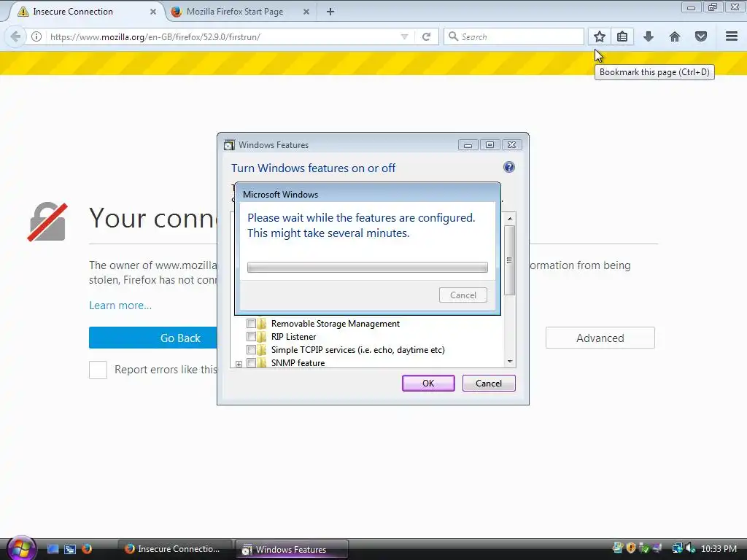Open the Downloads arrow icon
The width and height of the screenshot is (747, 560).
649,36
